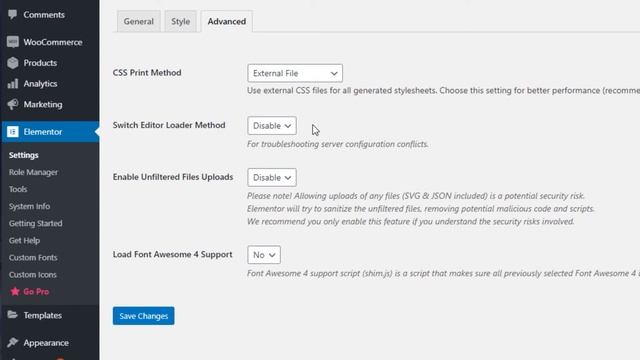Open the Get Help submenu link
Image resolution: width=640 pixels, height=360 pixels.
tap(24, 240)
